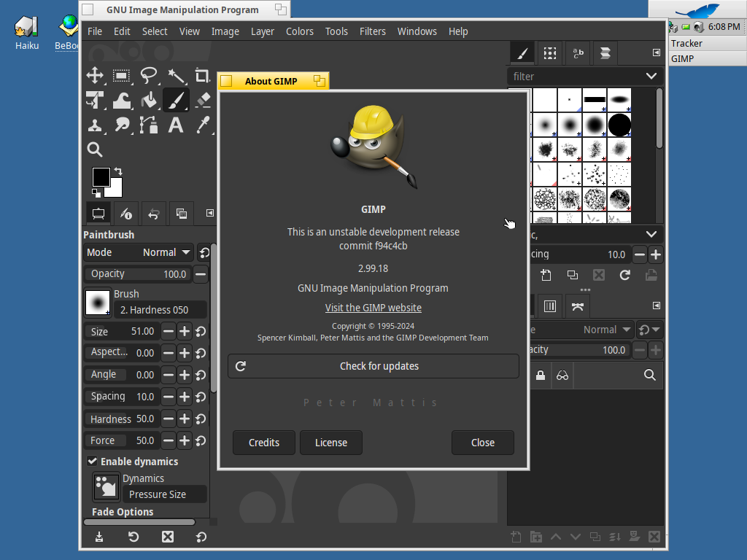Open the layers dock tab menu arrow
The image size is (747, 560).
[656, 306]
